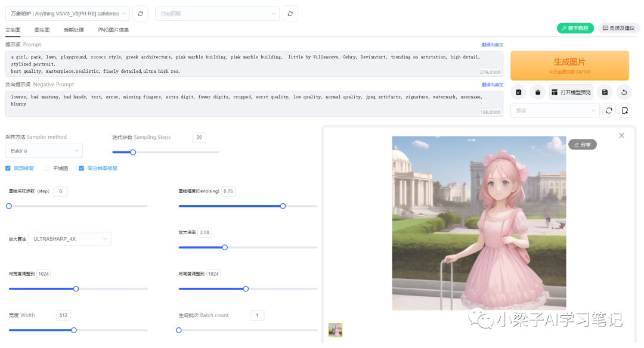Click the 将高度调整到 slider handle

pyautogui.click(x=246, y=289)
